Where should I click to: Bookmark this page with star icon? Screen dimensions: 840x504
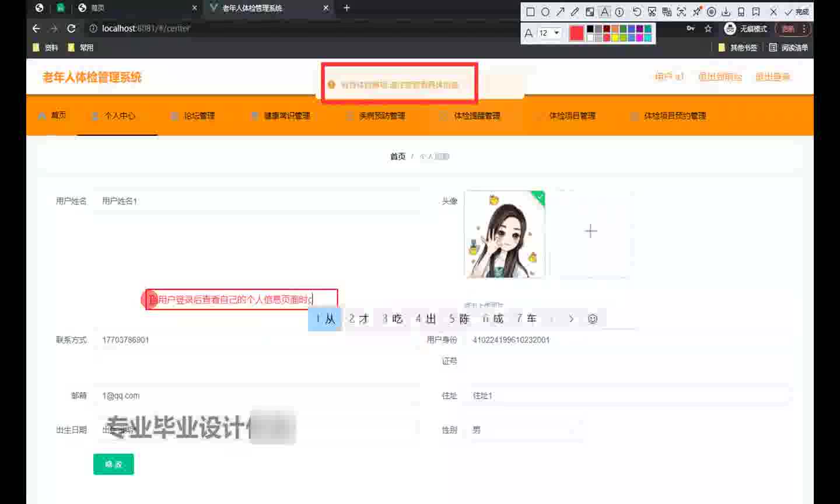tap(708, 28)
